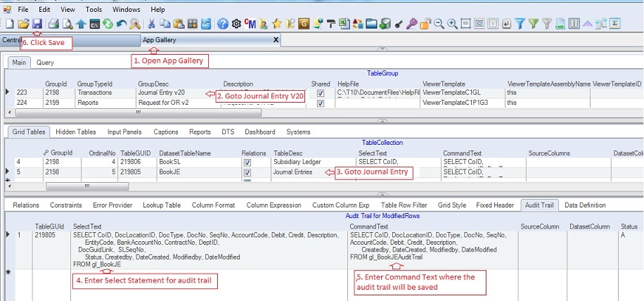Click the Zoom Out magnifier icon
Viewport: 644px width, 301px height.
point(439,24)
